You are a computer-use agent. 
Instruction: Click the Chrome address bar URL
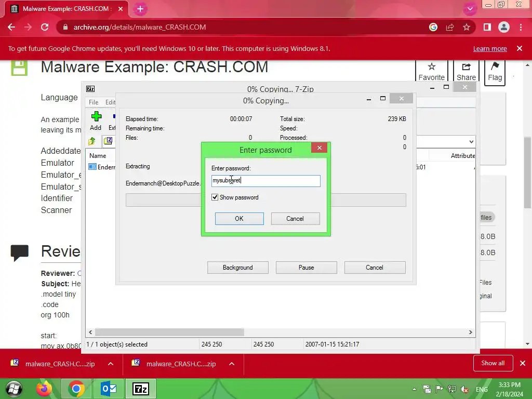[x=139, y=27]
